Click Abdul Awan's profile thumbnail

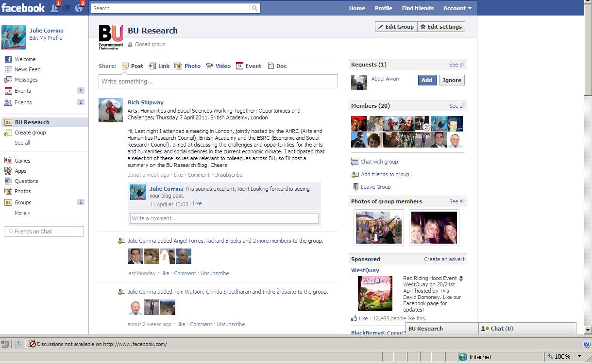click(359, 83)
